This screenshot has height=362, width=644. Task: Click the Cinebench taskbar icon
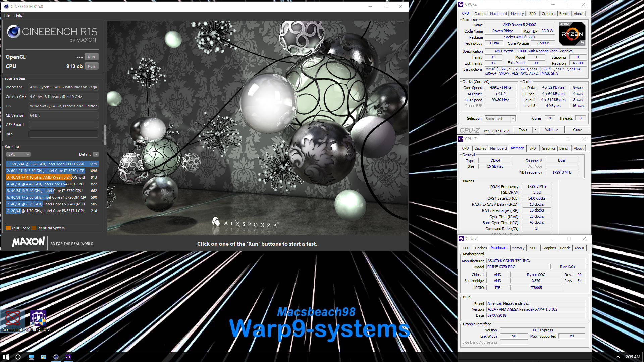(x=56, y=357)
